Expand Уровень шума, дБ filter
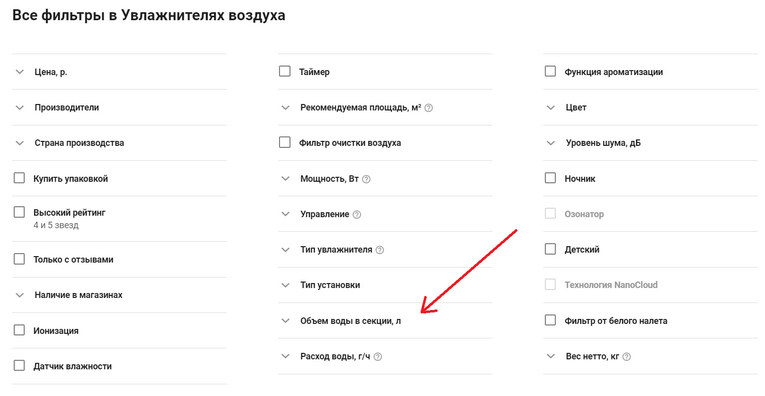 [x=650, y=143]
